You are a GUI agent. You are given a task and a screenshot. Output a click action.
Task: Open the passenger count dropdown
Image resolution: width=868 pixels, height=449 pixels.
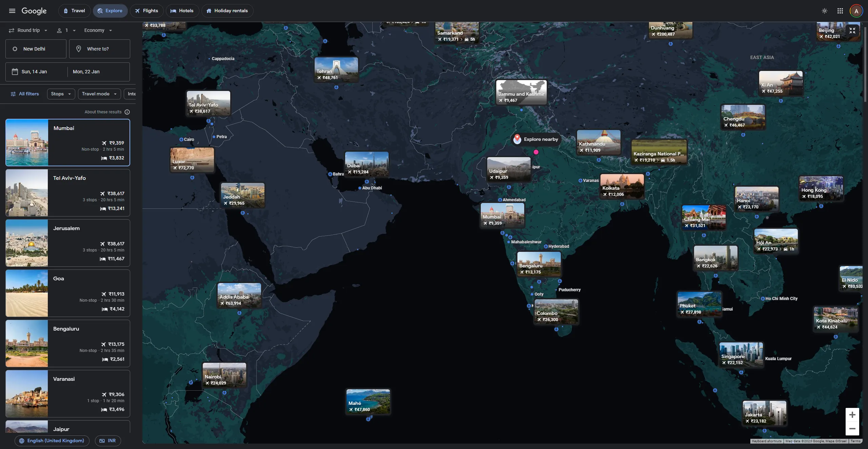click(x=66, y=30)
